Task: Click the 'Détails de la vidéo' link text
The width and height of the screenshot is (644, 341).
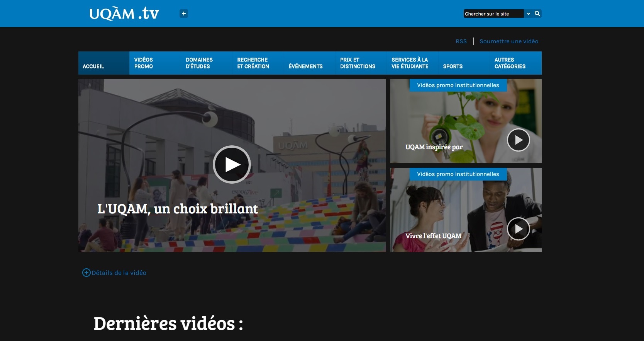Action: click(119, 273)
